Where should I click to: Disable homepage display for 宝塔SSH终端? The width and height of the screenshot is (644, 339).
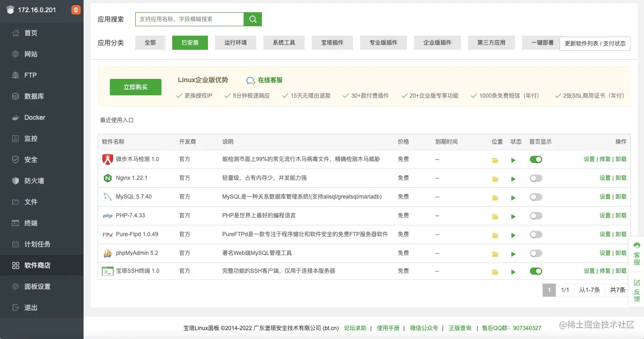coord(536,271)
